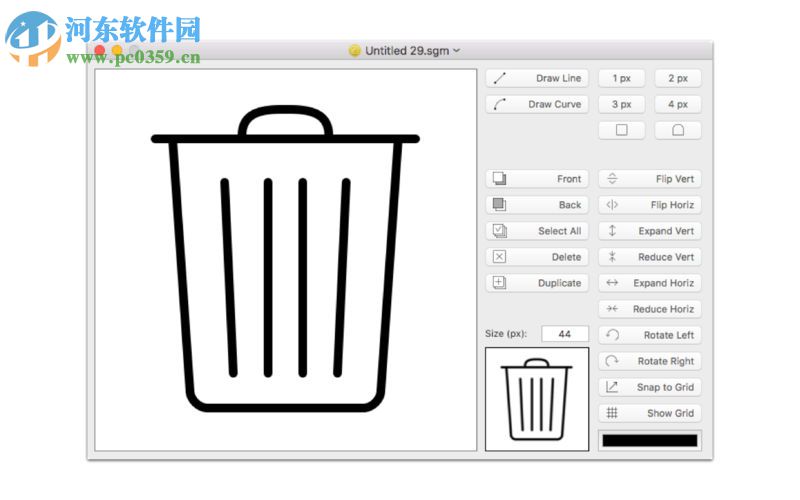This screenshot has height=500, width=800.
Task: Click the trash can preview thumbnail
Action: 537,399
